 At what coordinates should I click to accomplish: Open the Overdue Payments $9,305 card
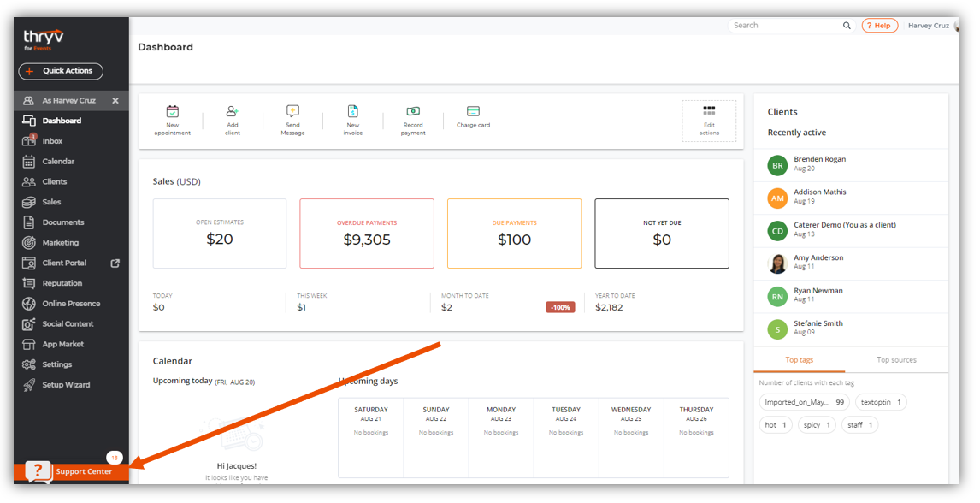367,234
